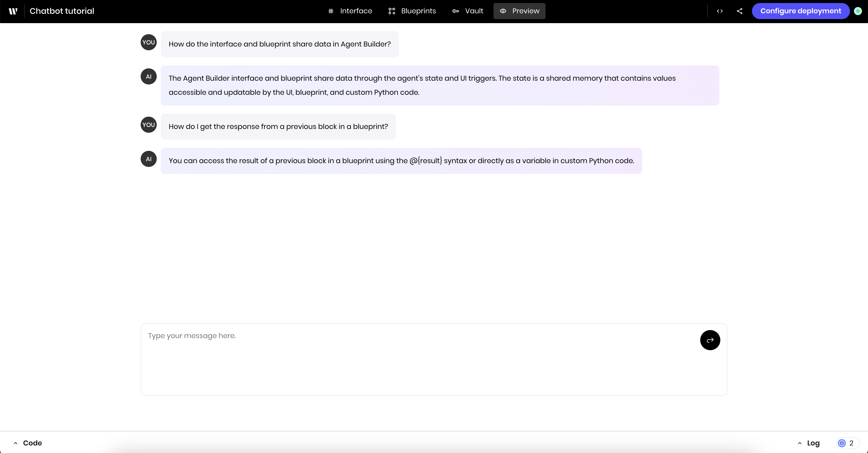Click the green status indicator dot
The height and width of the screenshot is (453, 868).
click(x=858, y=11)
